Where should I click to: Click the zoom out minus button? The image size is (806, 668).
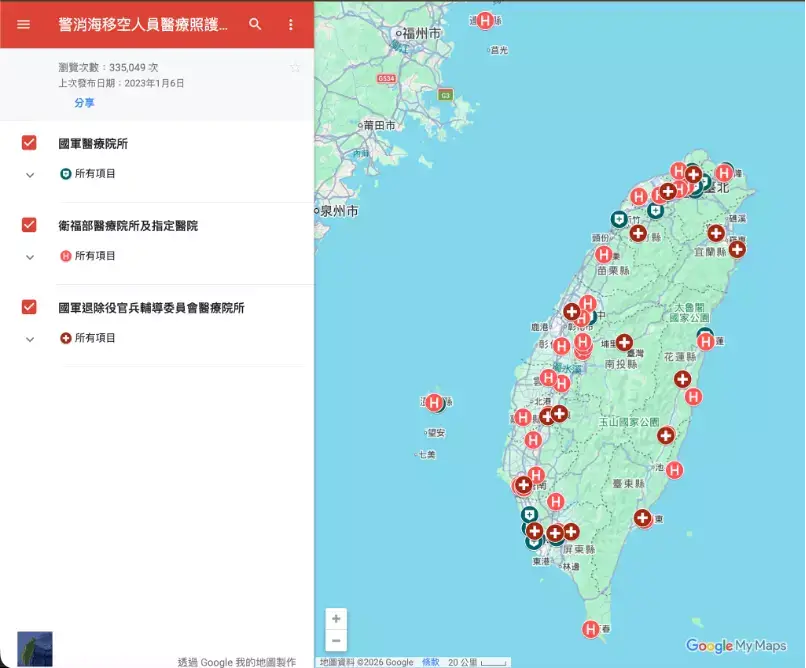[336, 641]
